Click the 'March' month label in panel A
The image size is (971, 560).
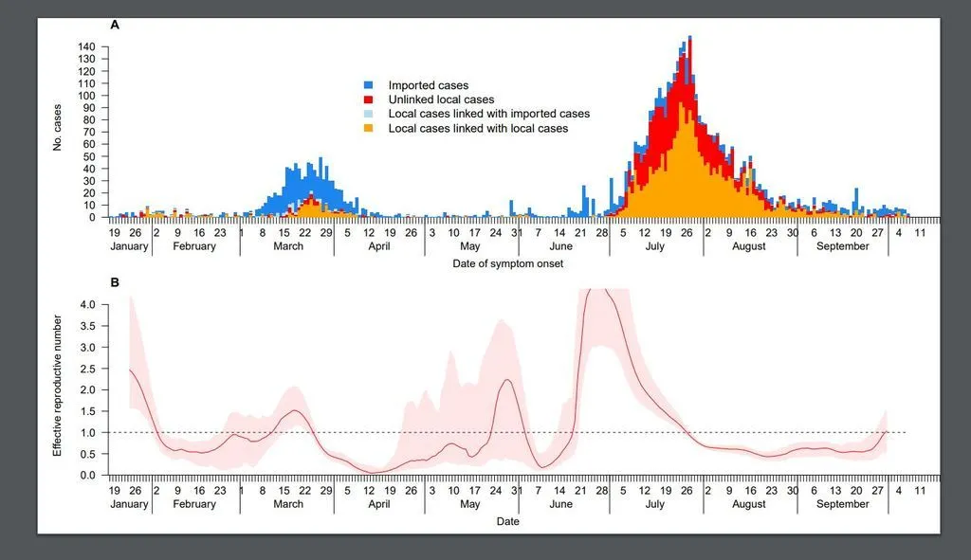click(288, 246)
